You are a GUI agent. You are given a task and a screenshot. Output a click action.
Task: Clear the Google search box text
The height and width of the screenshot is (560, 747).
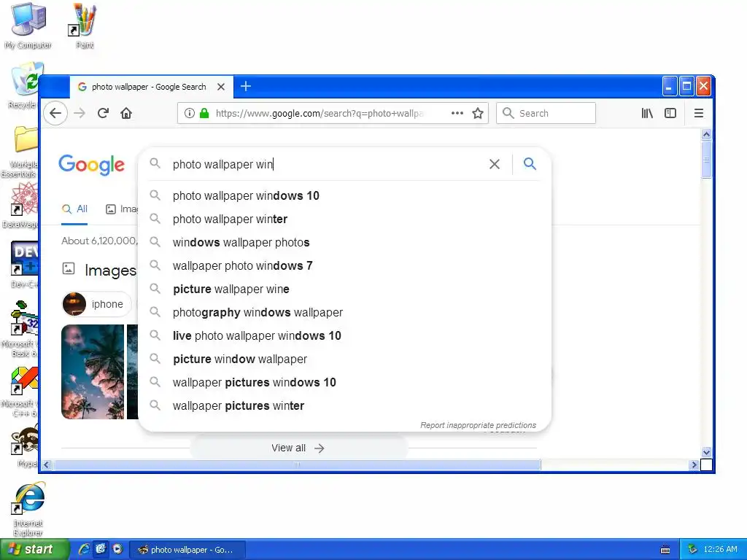[x=495, y=164]
